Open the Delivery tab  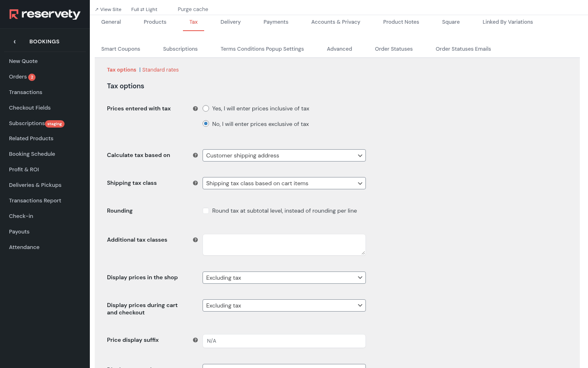pyautogui.click(x=231, y=22)
